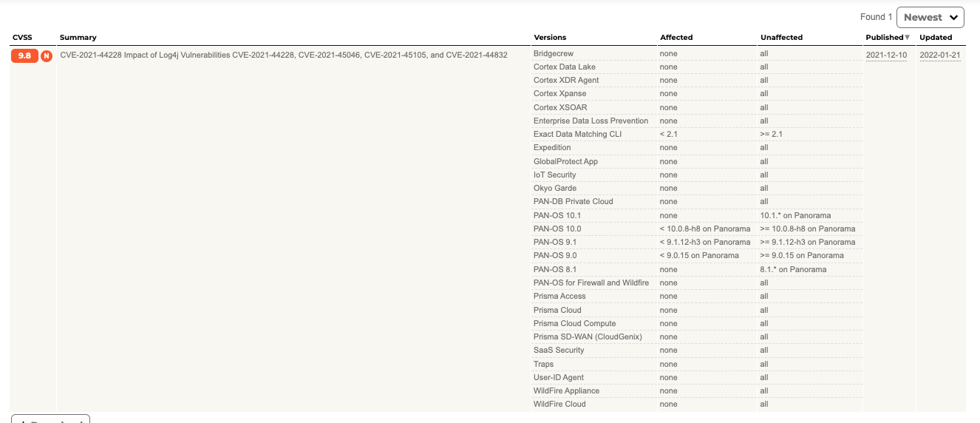Sort by the CVSS column header
Image resolution: width=980 pixels, height=423 pixels.
(x=22, y=37)
